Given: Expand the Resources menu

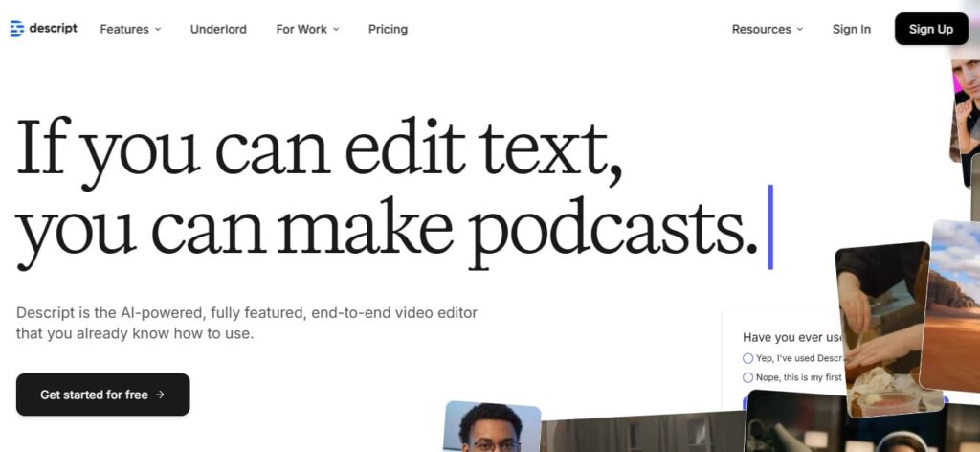Looking at the screenshot, I should [x=762, y=29].
